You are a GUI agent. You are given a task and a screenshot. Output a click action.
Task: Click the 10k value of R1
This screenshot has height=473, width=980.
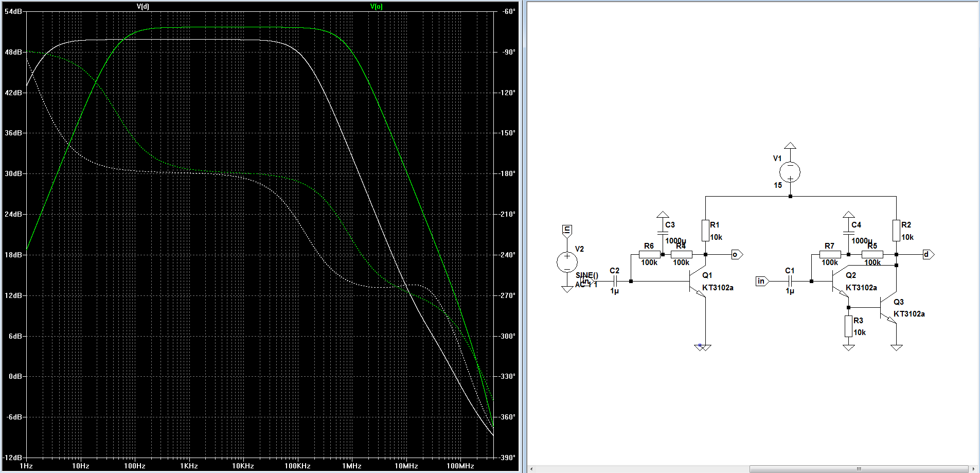(716, 237)
